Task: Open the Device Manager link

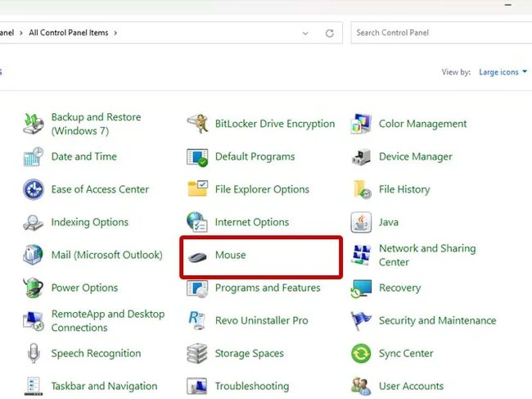Action: [416, 156]
